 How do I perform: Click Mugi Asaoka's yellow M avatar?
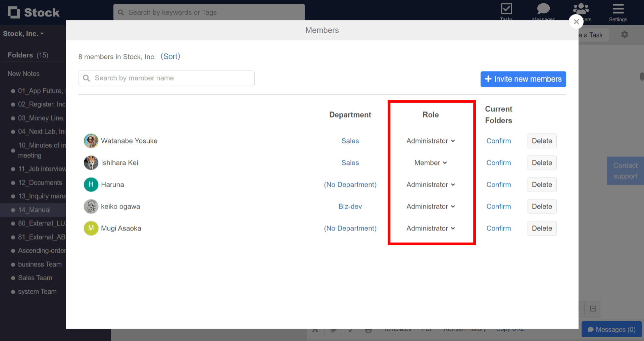click(91, 228)
